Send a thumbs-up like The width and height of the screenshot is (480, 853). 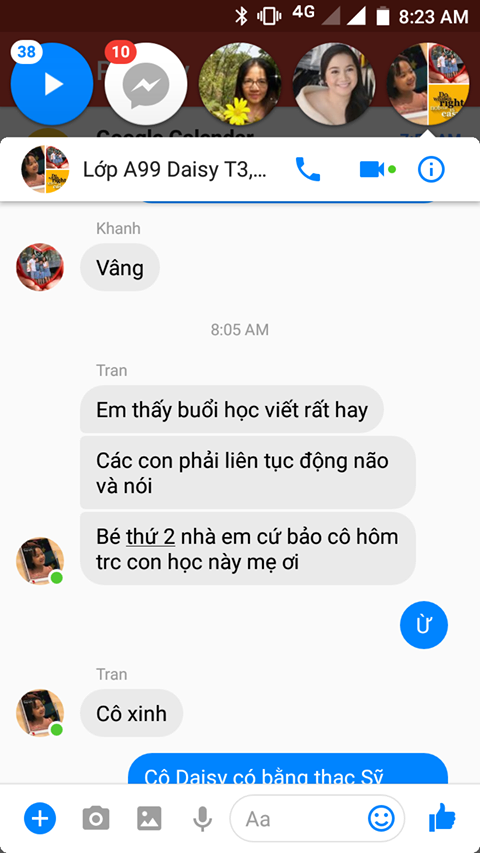[442, 817]
